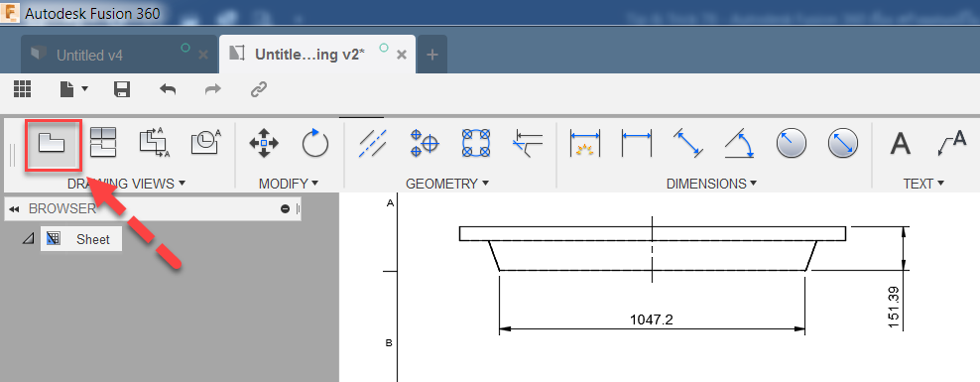Activate the Move tool

[264, 143]
